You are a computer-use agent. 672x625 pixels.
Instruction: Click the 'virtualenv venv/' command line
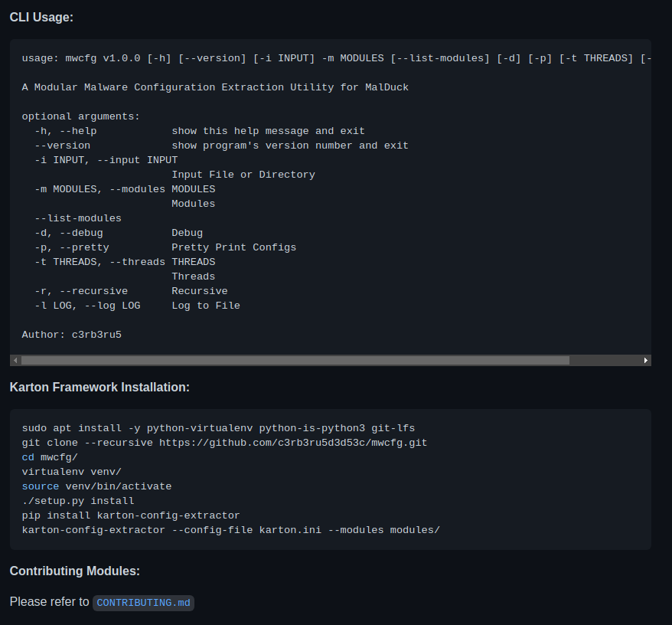(72, 473)
